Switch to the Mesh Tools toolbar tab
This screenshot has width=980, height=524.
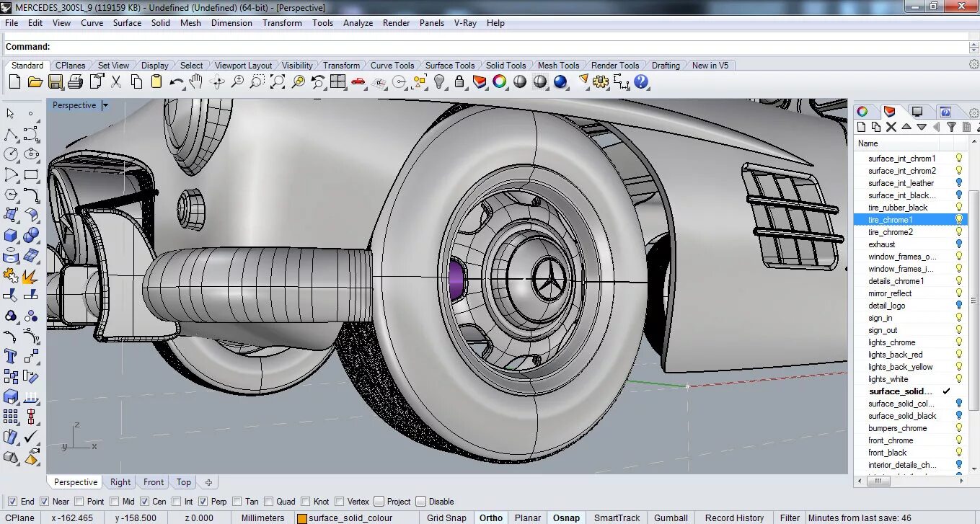(x=558, y=65)
